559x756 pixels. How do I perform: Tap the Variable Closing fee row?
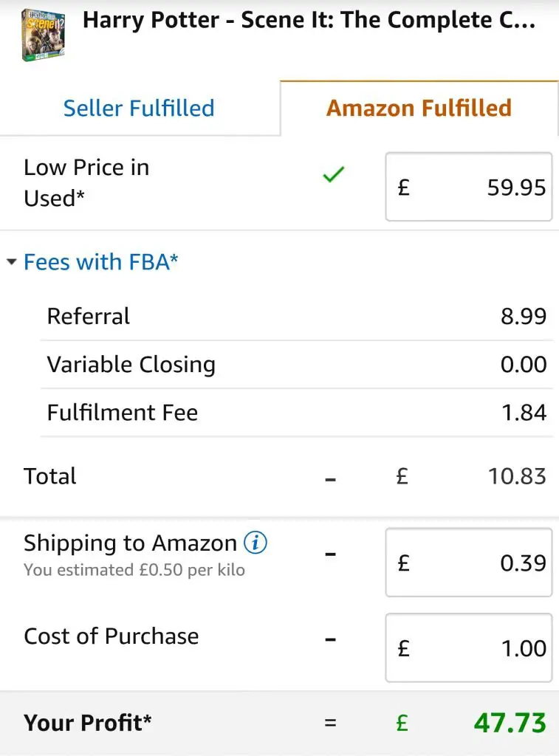click(297, 365)
